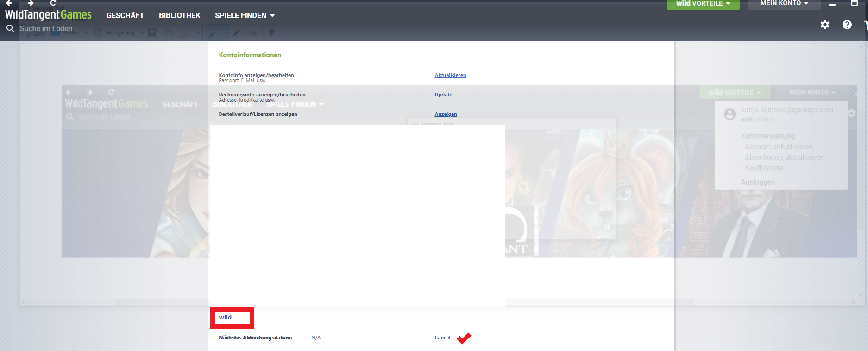This screenshot has width=868, height=351.
Task: Click the Aktualisieren link for Kontoinfo
Action: (x=450, y=75)
